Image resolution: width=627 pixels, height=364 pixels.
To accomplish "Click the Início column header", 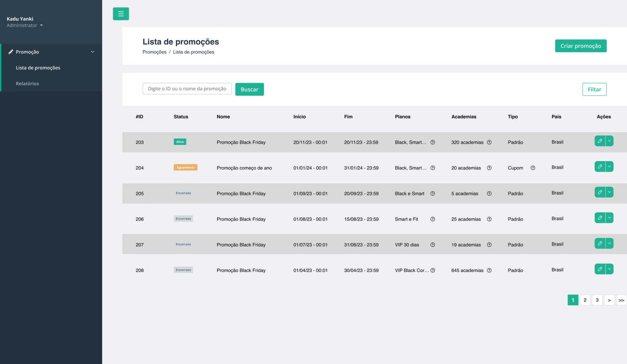I will (x=299, y=117).
